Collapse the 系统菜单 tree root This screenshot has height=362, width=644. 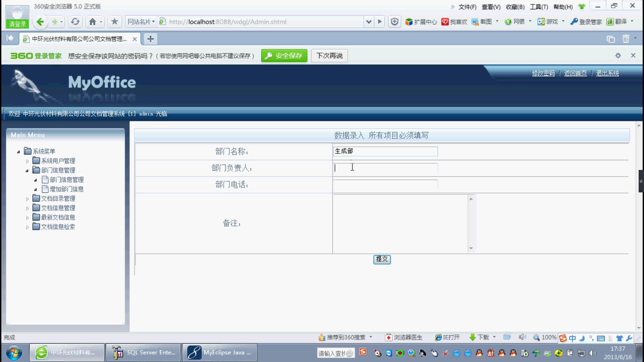click(18, 152)
